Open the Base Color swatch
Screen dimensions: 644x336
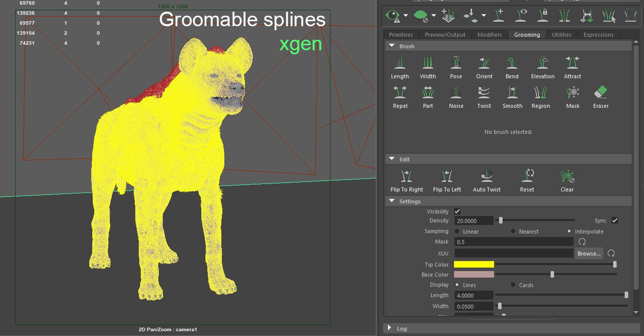click(x=474, y=275)
